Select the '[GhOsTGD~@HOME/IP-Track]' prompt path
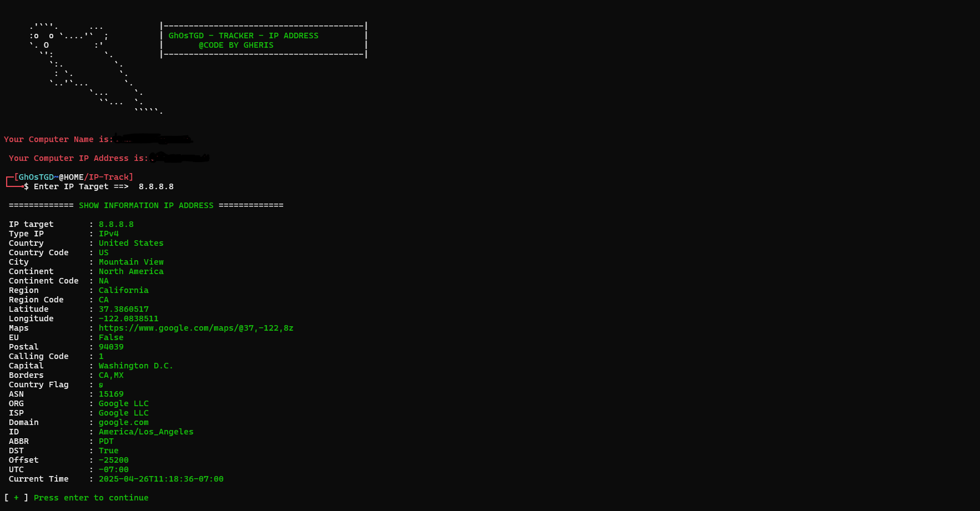Screen dimensions: 980x511 tap(74, 177)
